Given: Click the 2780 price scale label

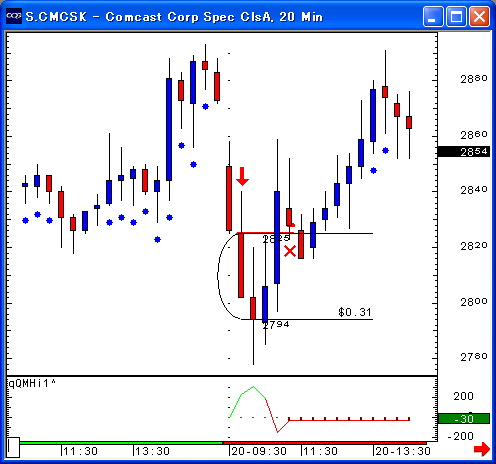Looking at the screenshot, I should click(x=474, y=357).
